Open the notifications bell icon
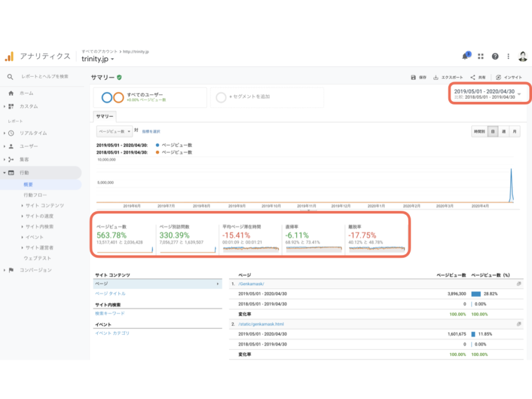The image size is (532, 399). pos(465,56)
